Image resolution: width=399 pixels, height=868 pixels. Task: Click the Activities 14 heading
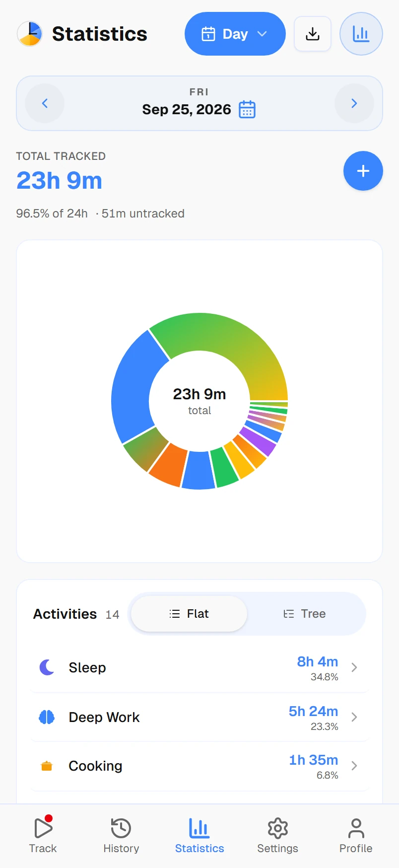tap(76, 614)
